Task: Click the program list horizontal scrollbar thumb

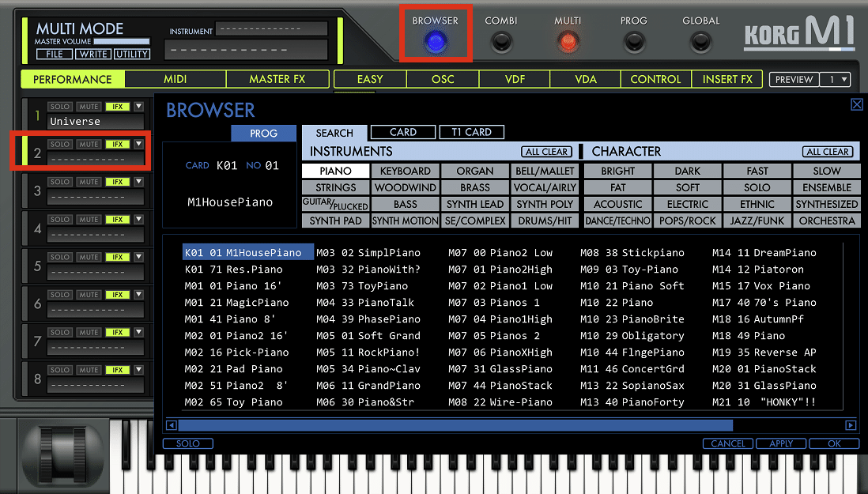Action: (x=455, y=425)
